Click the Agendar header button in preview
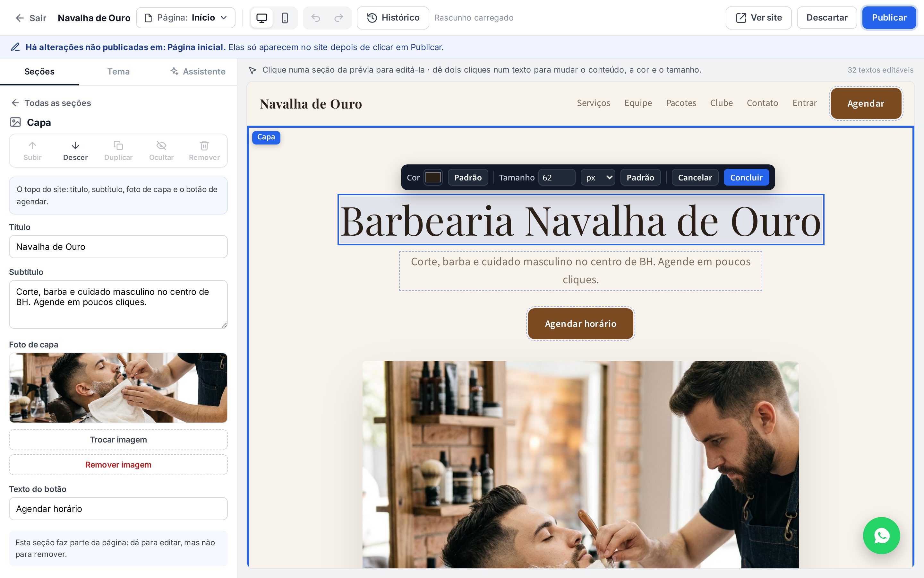 pos(866,103)
